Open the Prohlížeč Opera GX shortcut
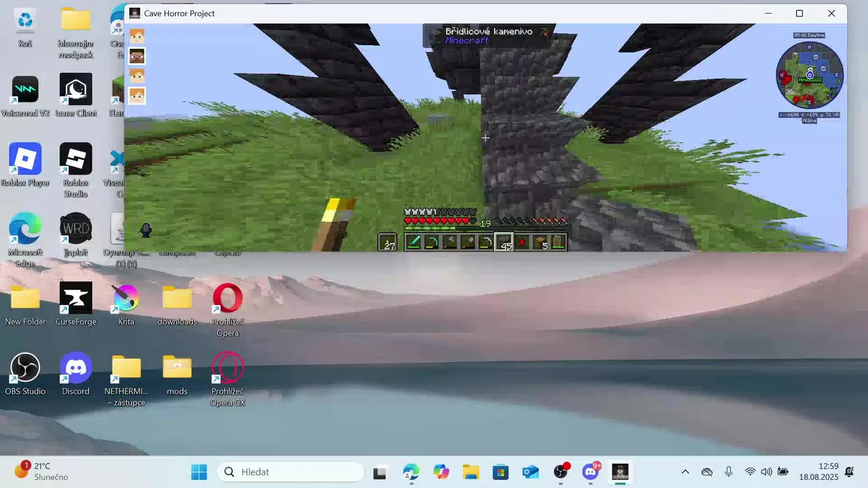This screenshot has height=488, width=868. point(228,380)
